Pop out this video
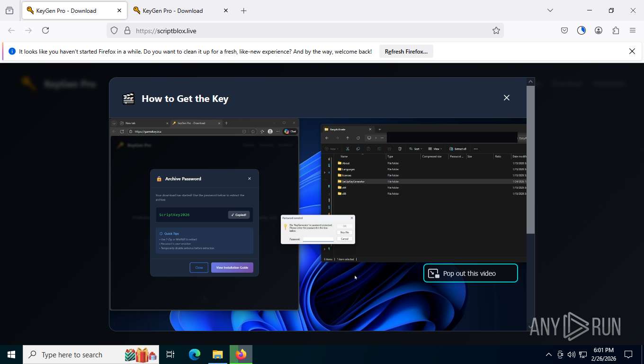 (x=470, y=273)
